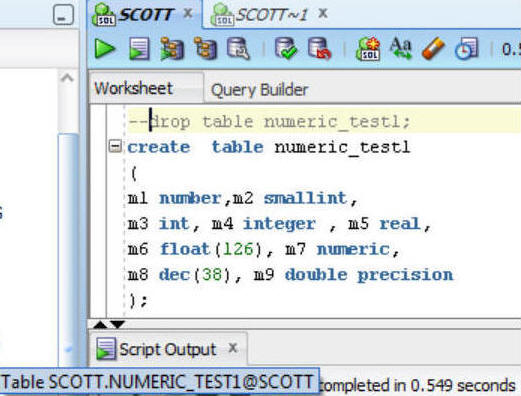Click the Run Script toolbar icon
Viewport: 521px width, 396px height.
click(139, 49)
